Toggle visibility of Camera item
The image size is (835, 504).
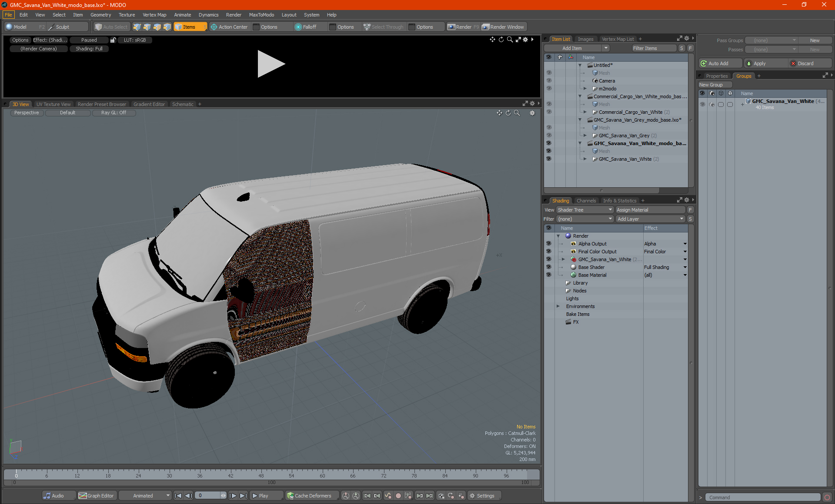[549, 81]
